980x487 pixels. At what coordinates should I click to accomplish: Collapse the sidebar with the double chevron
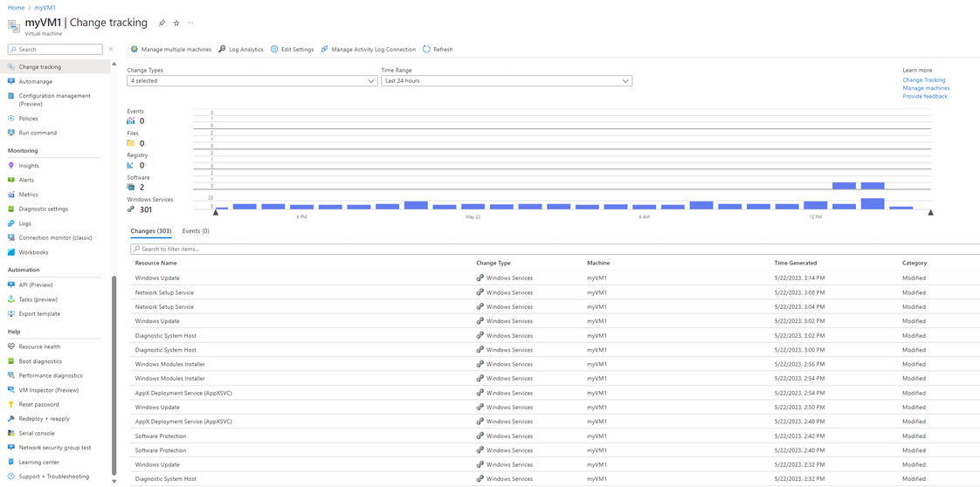[111, 49]
